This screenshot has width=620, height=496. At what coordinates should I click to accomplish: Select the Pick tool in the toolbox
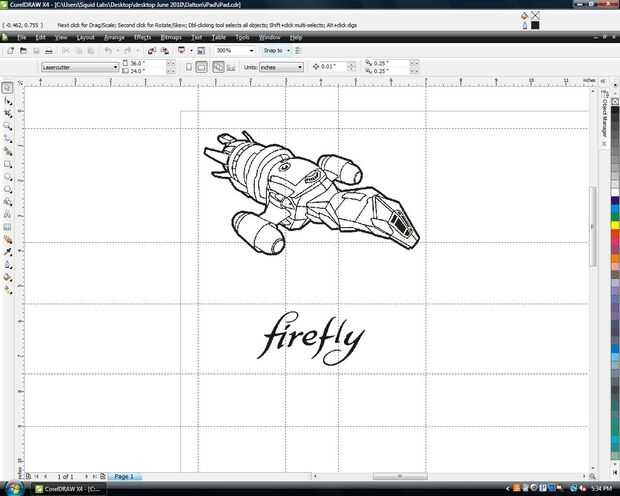pos(8,88)
